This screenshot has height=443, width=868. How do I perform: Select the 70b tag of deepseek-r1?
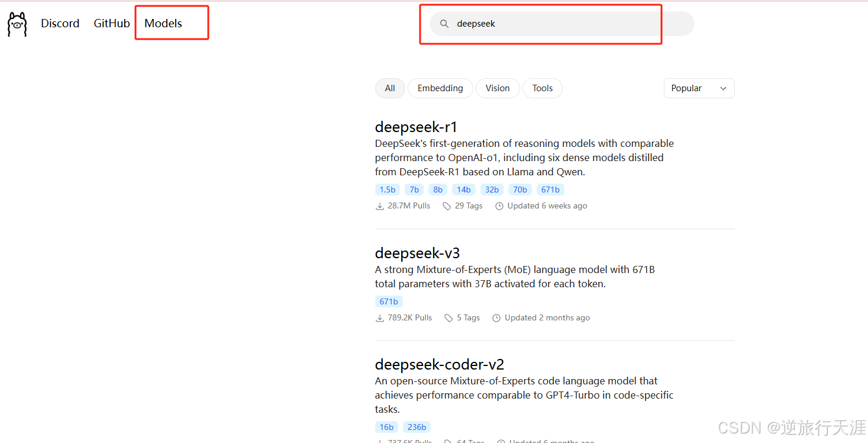[x=520, y=190]
